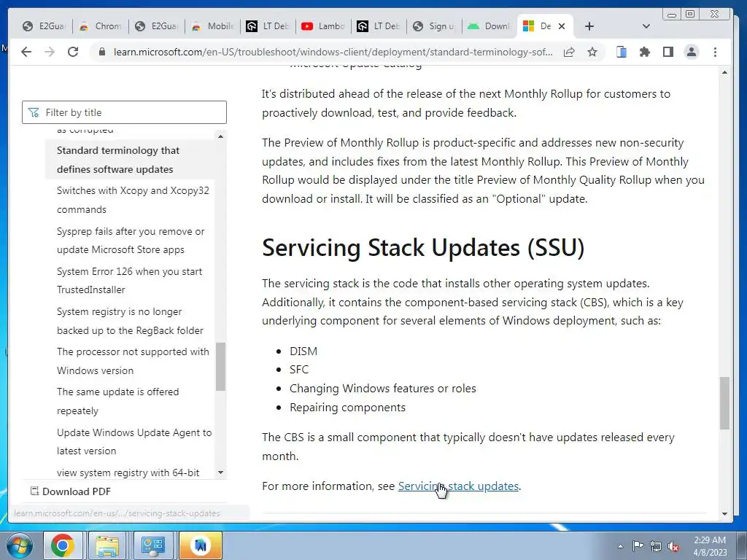Switch to the second LT Deb tab
Viewport: 747px width, 560px height.
click(x=379, y=26)
